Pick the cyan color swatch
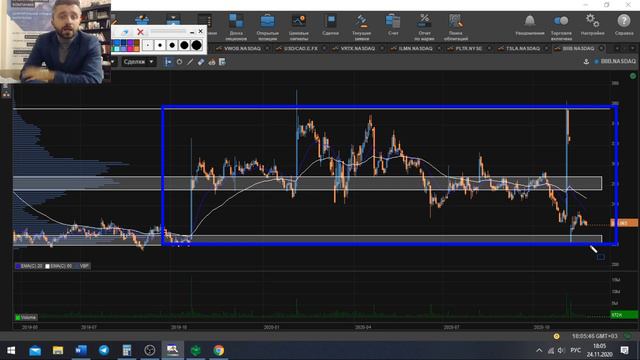 point(117,48)
